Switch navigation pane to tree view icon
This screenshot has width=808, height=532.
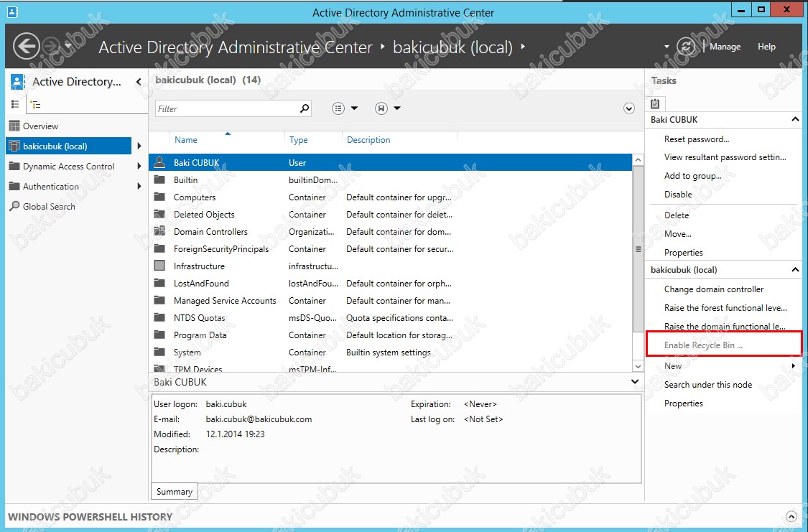tap(36, 105)
